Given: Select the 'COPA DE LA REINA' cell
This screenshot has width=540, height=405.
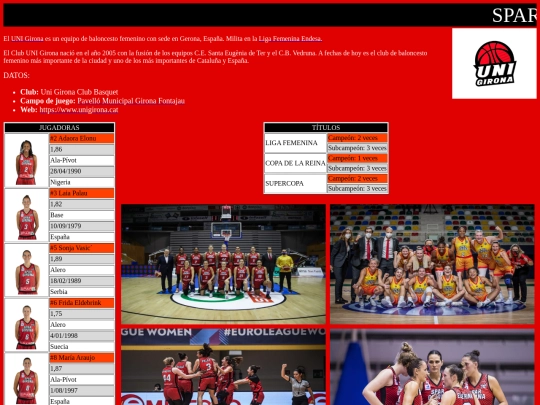Looking at the screenshot, I should [x=295, y=163].
